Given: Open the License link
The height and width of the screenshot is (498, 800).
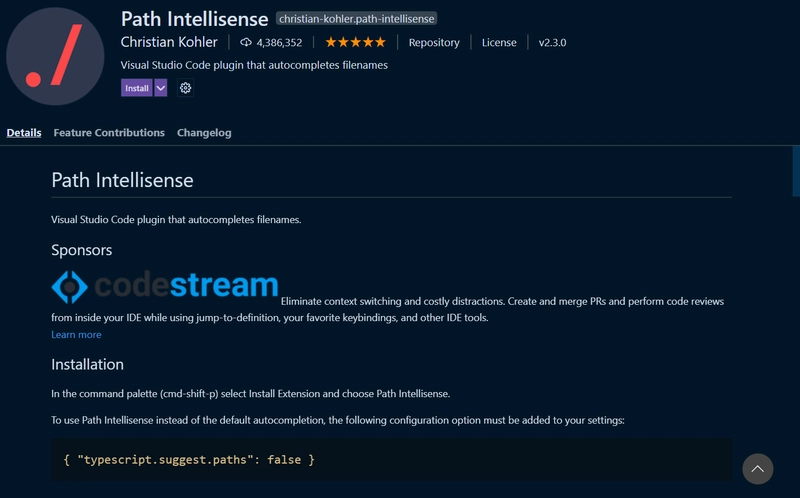Looking at the screenshot, I should pos(499,42).
